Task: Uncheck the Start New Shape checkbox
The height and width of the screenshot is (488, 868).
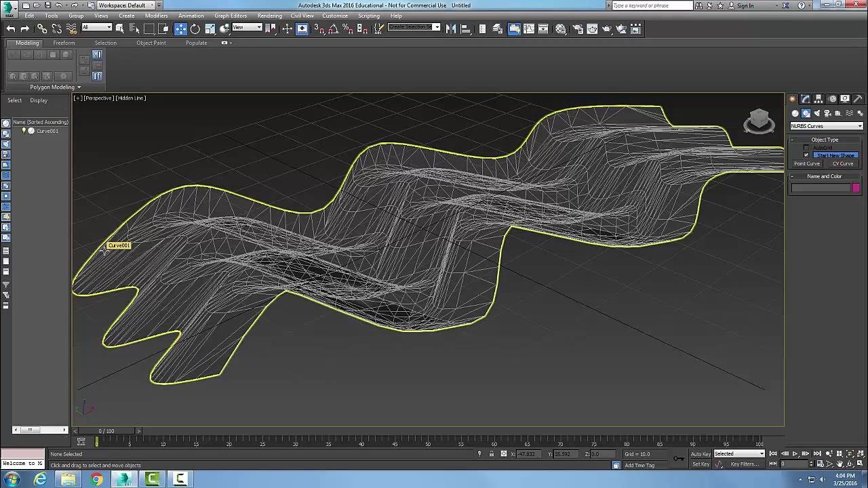Action: coord(806,155)
